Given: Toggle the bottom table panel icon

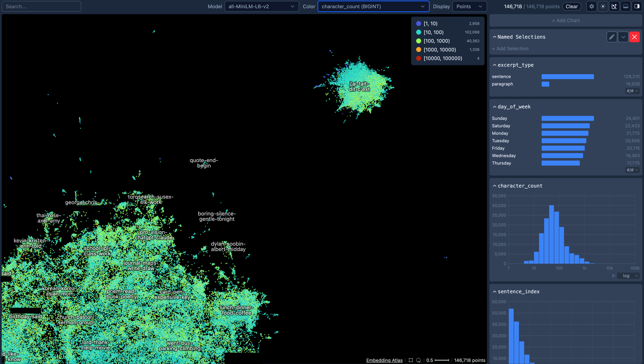Looking at the screenshot, I should coord(625,6).
